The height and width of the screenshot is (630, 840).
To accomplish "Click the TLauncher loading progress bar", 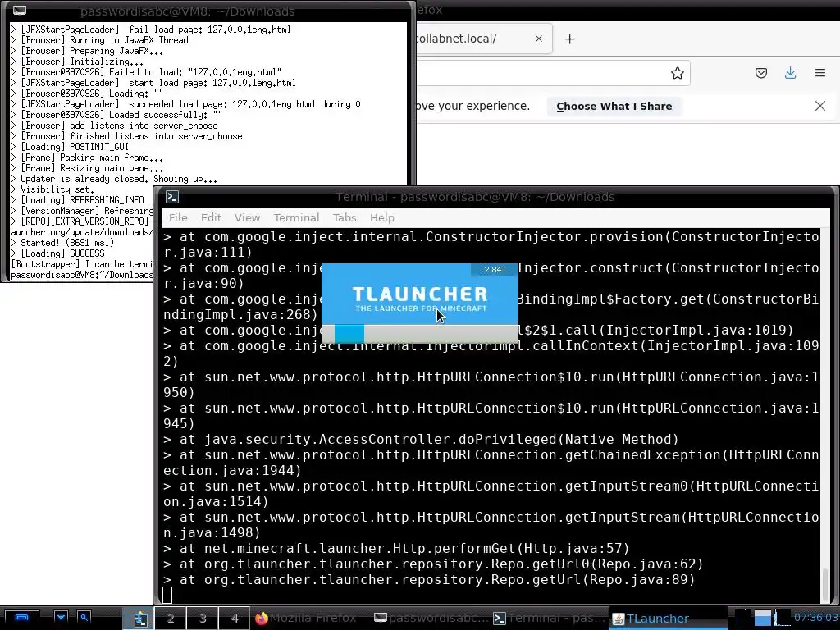I will [x=419, y=333].
